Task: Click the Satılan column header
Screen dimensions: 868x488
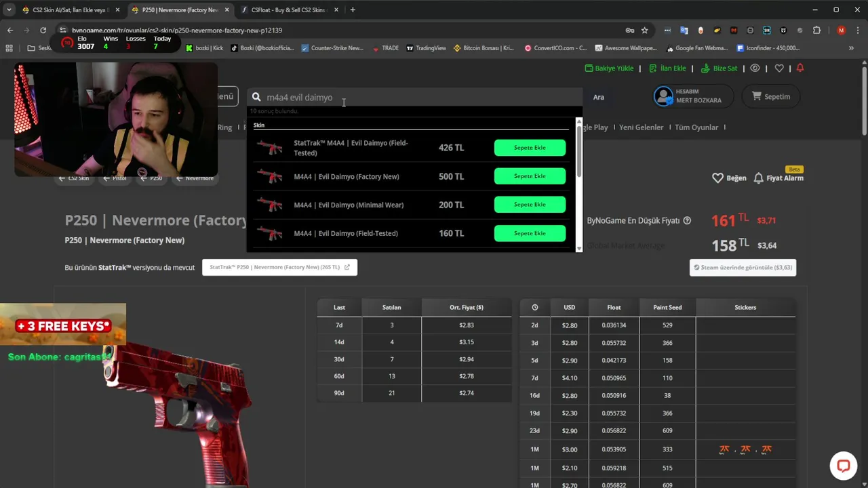Action: pyautogui.click(x=391, y=308)
